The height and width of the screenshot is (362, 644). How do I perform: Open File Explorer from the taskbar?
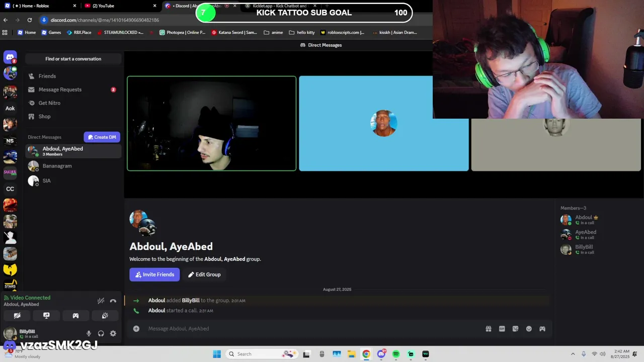point(351,354)
